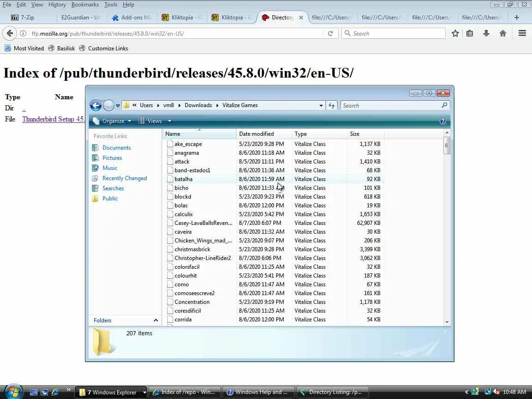This screenshot has width=532, height=399.
Task: Bookmark this page with the star icon
Action: [x=455, y=33]
